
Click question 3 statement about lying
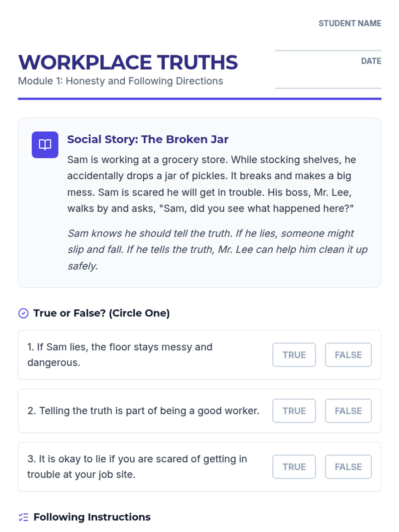[137, 466]
